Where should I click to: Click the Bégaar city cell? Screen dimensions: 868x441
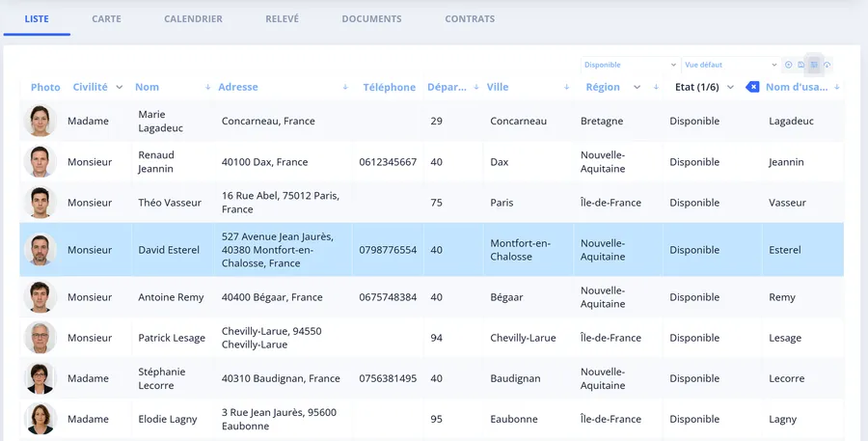point(506,297)
